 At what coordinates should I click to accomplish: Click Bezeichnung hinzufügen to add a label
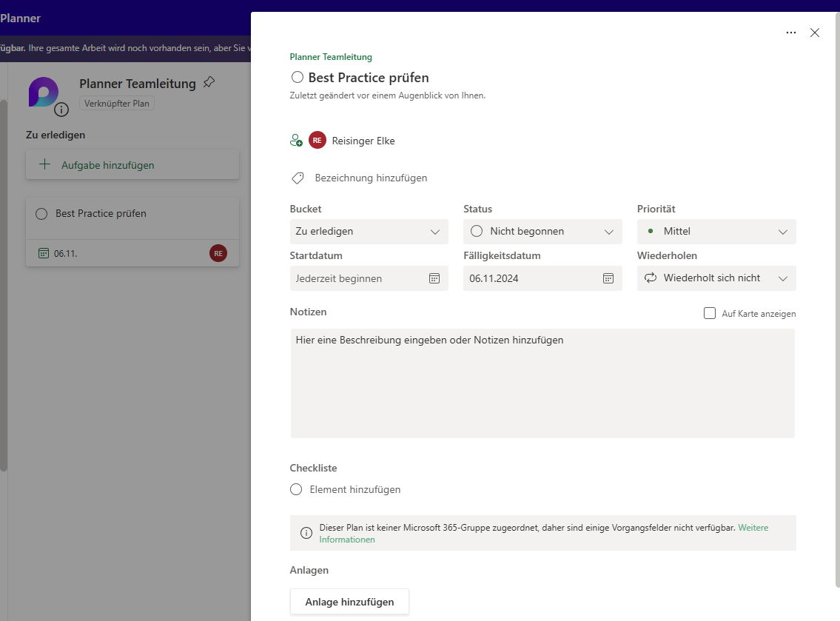[371, 178]
